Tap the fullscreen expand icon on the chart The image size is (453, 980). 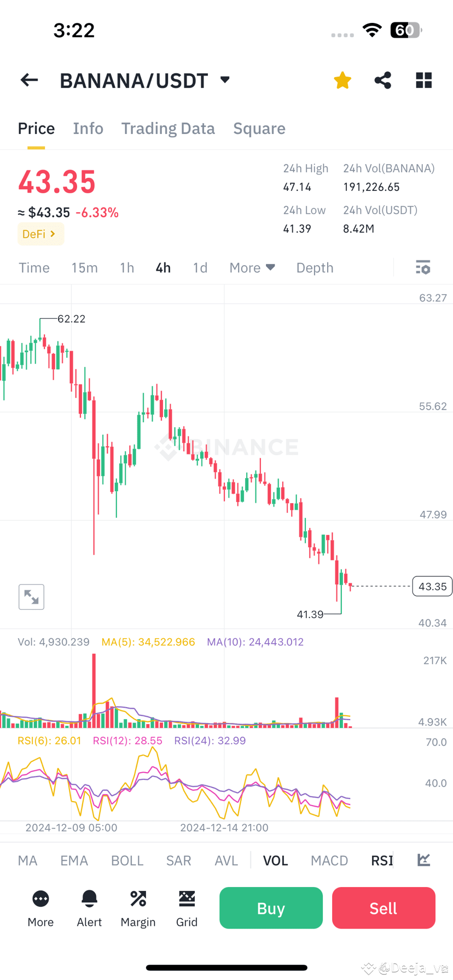point(31,597)
